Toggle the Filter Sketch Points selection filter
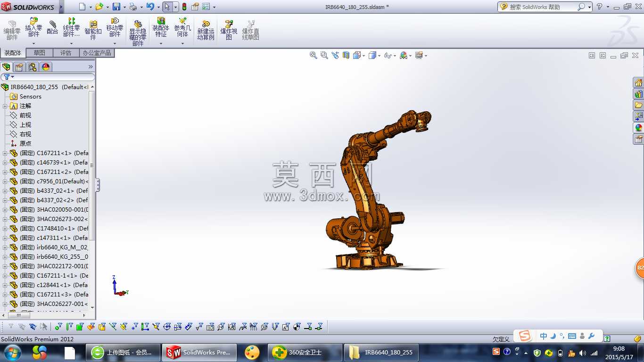Screen dimensions: 644x362 point(134,326)
